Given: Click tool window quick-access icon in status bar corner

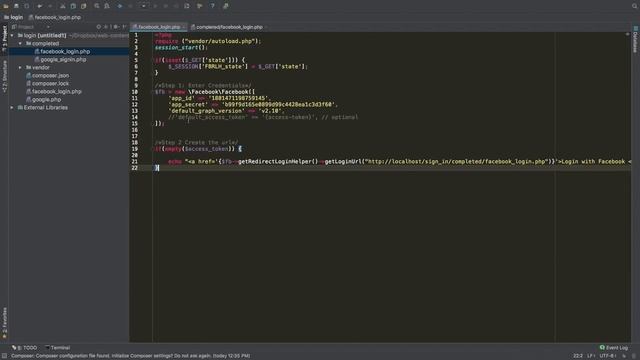Looking at the screenshot, I should pyautogui.click(x=4, y=356).
